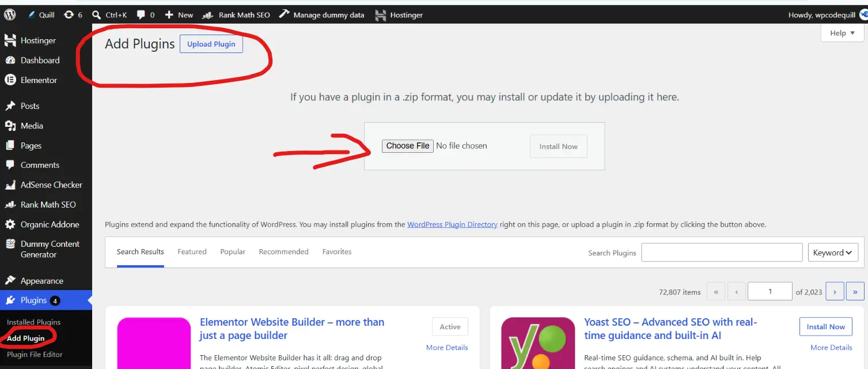The height and width of the screenshot is (369, 868).
Task: Switch to the Popular tab
Action: (233, 252)
